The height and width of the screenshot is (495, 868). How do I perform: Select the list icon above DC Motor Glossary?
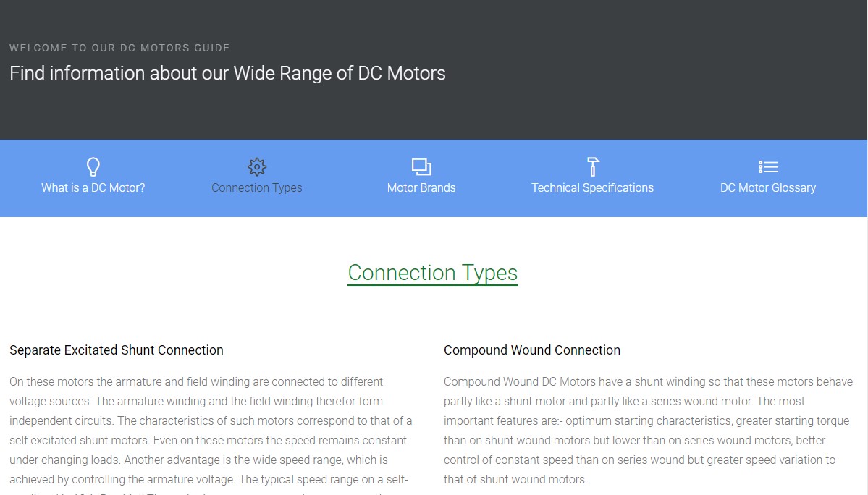point(767,166)
